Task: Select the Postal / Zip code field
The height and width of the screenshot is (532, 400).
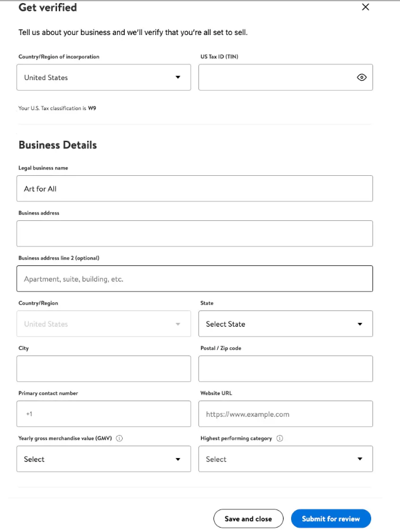Action: pyautogui.click(x=285, y=369)
